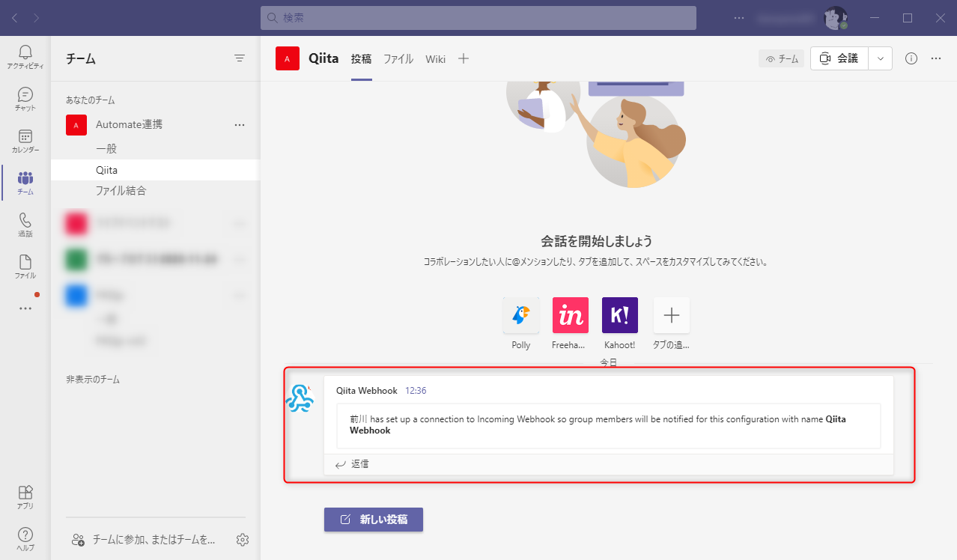Expand the 会議 button dropdown chevron
This screenshot has width=957, height=560.
[880, 58]
